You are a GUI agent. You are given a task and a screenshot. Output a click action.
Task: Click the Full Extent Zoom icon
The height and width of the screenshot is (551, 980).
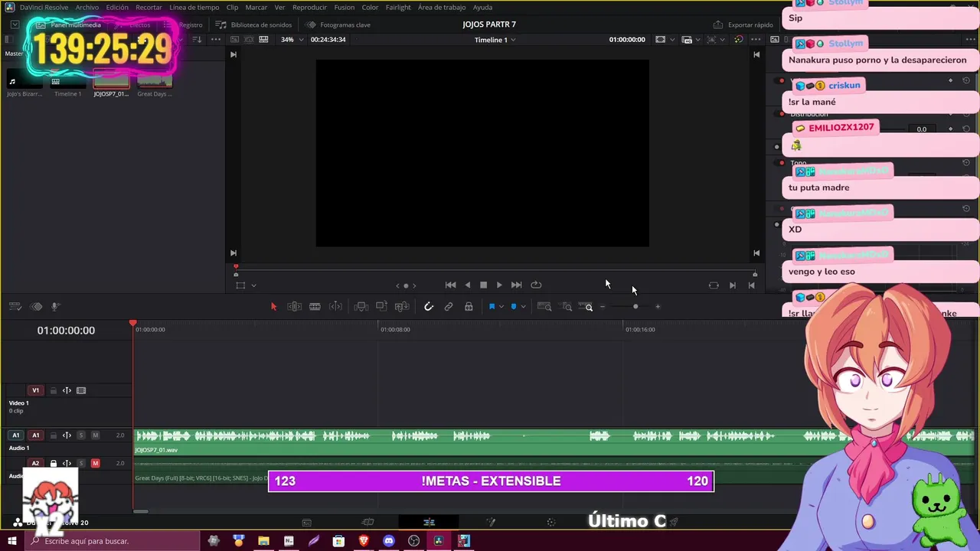coord(544,307)
